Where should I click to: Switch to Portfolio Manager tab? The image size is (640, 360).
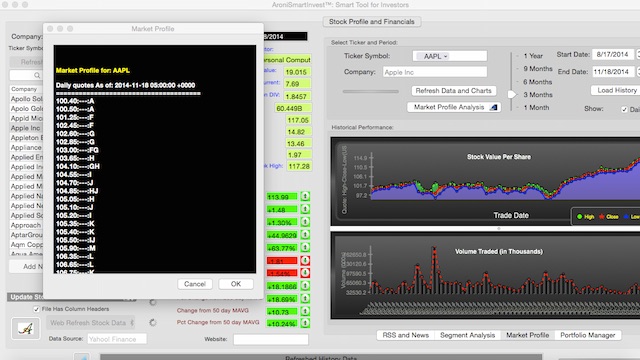pos(587,335)
